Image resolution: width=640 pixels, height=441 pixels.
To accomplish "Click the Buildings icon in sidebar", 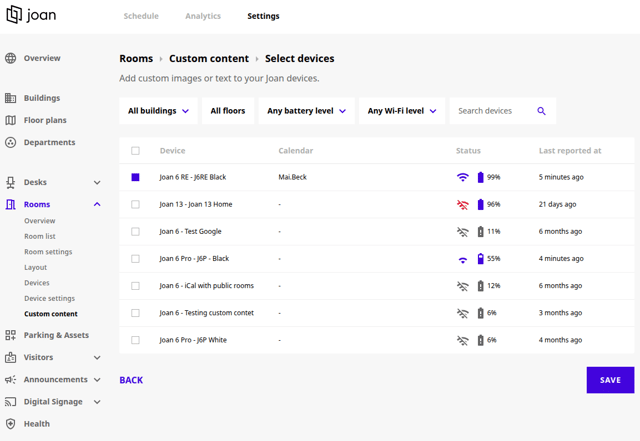I will [x=11, y=98].
